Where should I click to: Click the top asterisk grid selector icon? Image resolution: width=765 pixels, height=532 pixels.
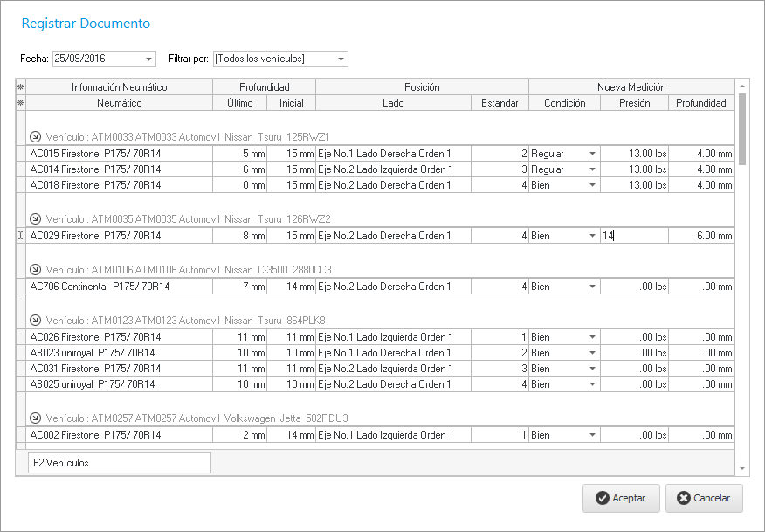(21, 87)
